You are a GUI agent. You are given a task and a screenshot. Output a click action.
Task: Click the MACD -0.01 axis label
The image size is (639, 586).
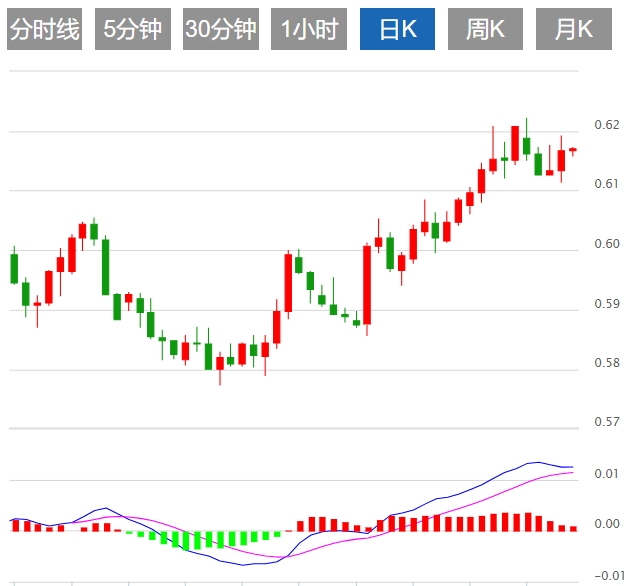click(x=610, y=576)
